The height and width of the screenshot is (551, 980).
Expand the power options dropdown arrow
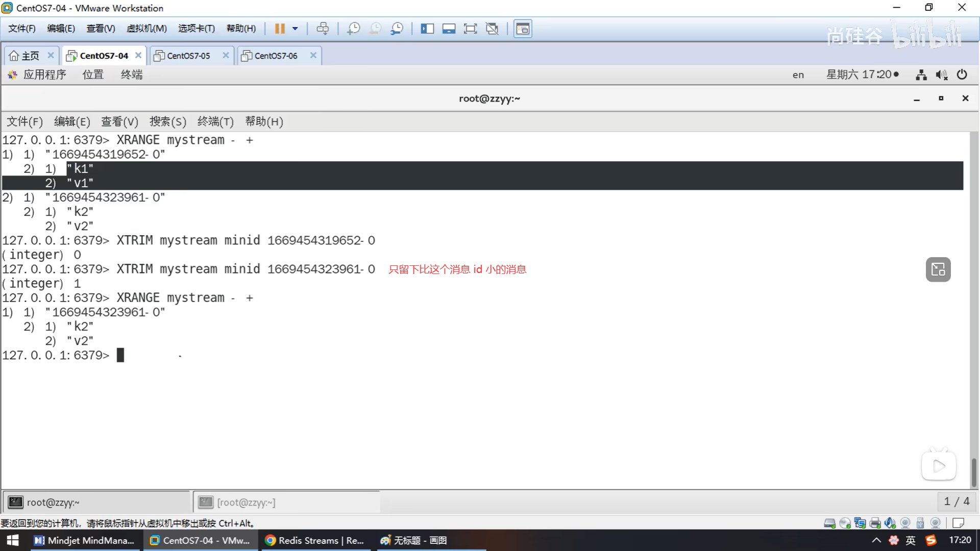[295, 29]
